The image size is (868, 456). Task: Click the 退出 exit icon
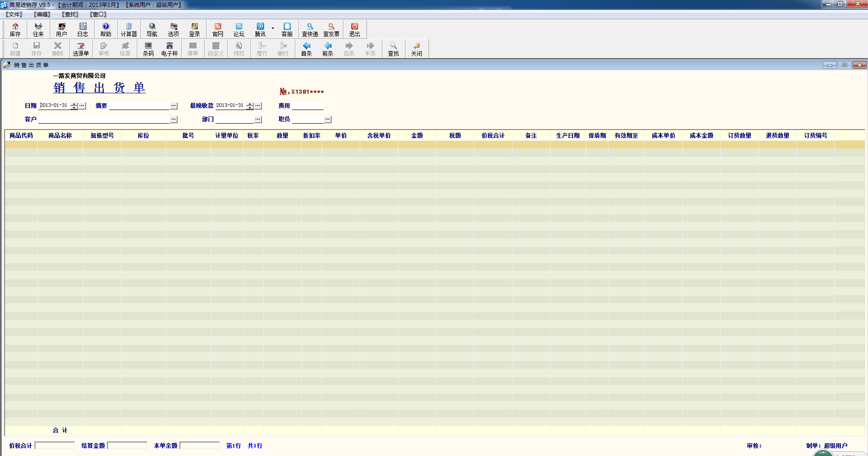click(x=354, y=29)
